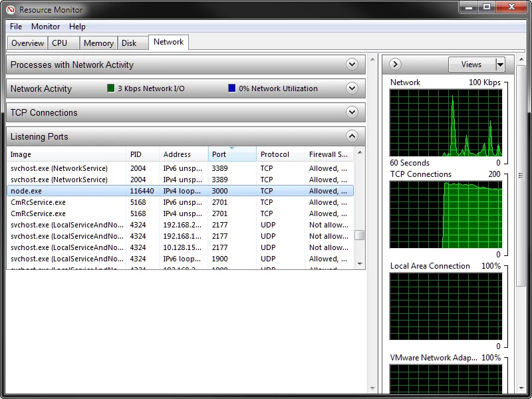
Task: Click the Listening Ports vertical scrollbar
Action: tap(360, 233)
